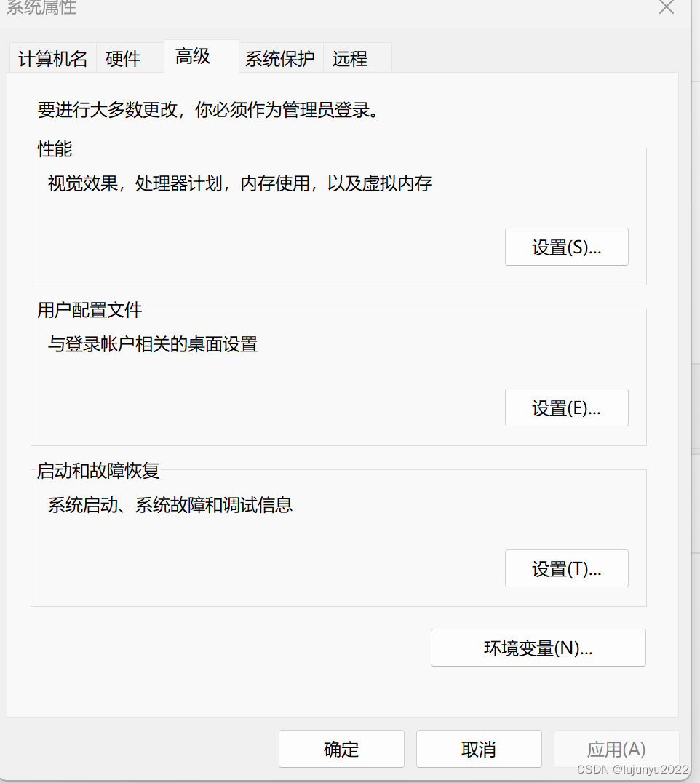The width and height of the screenshot is (700, 783).
Task: Open the 环境变量(N)... dialog
Action: [x=538, y=648]
